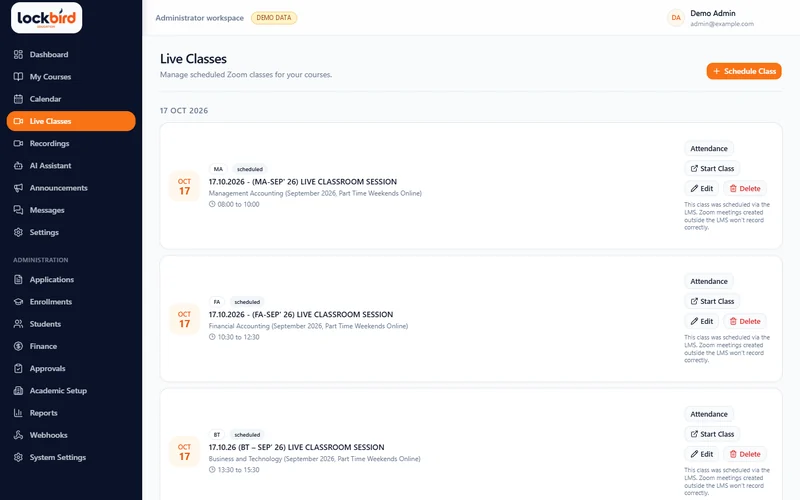The height and width of the screenshot is (500, 800).
Task: Click the MA course tag
Action: (218, 169)
